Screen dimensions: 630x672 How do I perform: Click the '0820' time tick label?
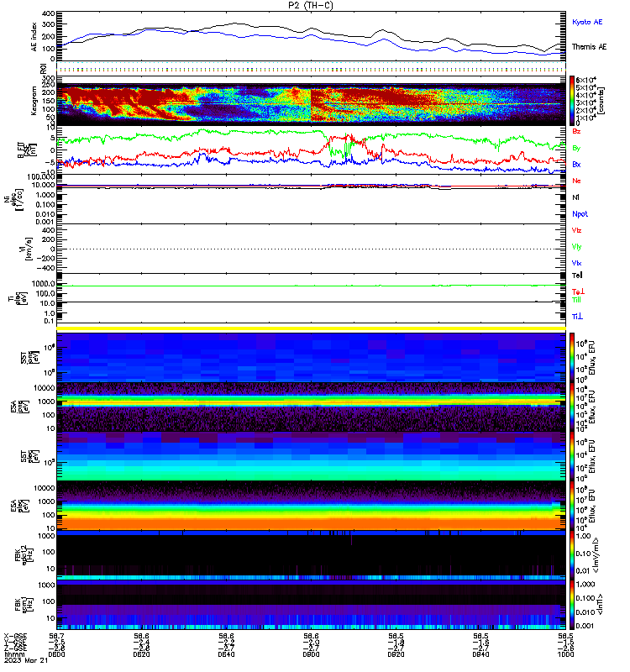tap(141, 654)
